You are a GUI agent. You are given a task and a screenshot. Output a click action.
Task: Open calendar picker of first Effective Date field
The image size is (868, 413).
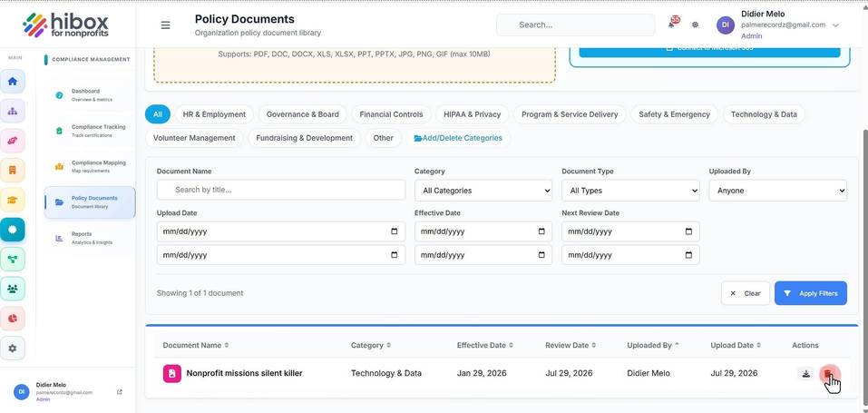tap(541, 231)
